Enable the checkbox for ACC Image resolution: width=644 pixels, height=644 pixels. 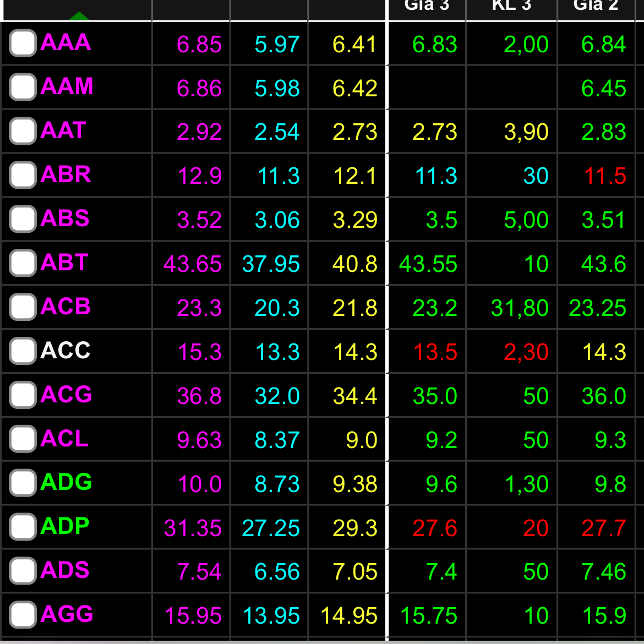tap(23, 351)
